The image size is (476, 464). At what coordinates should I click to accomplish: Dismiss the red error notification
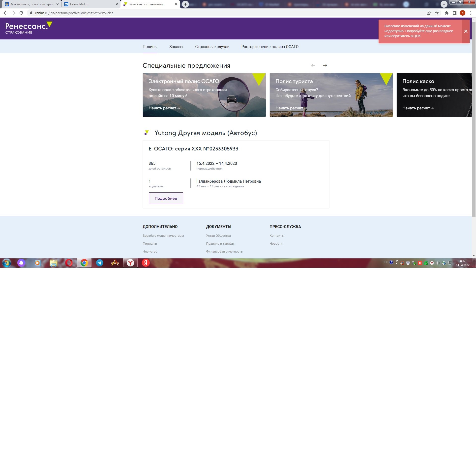[x=466, y=31]
